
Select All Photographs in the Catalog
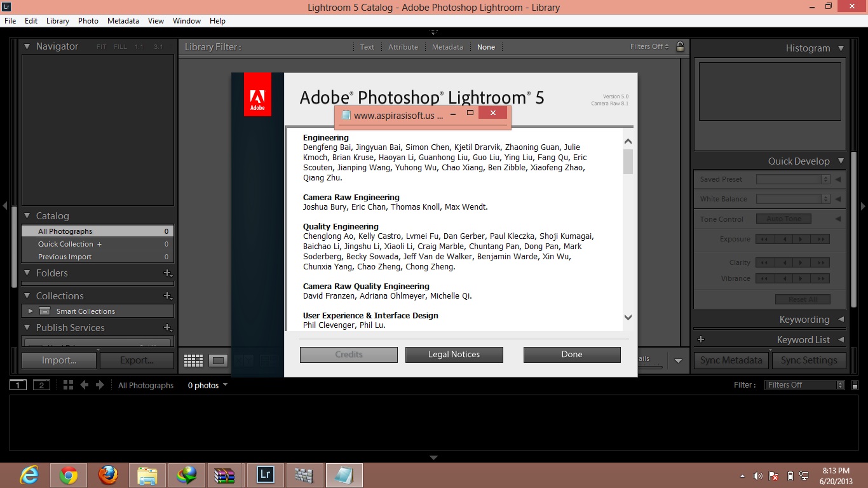[97, 231]
